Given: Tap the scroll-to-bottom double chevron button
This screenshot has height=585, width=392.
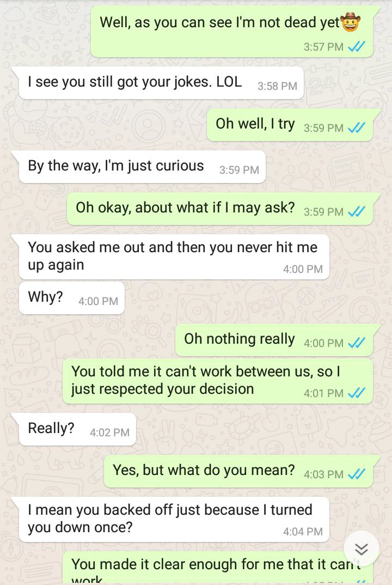Looking at the screenshot, I should [361, 549].
